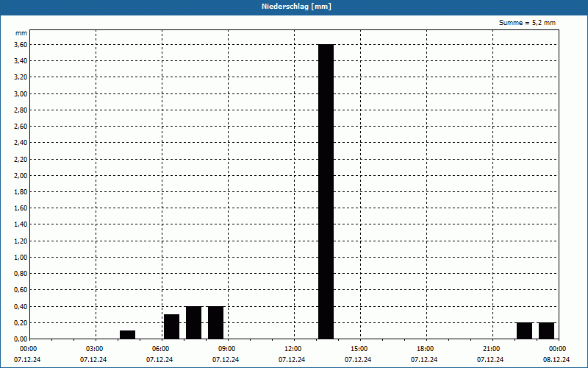588x368 pixels.
Task: Click the 0,20 y-axis value
Action: tap(21, 322)
